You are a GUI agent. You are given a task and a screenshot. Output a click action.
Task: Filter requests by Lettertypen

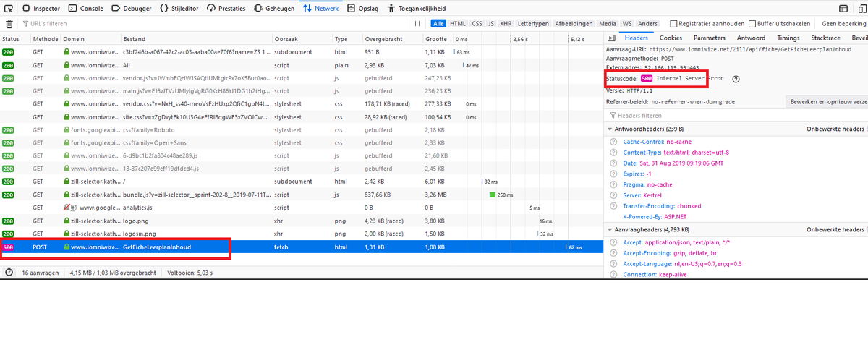coord(534,24)
